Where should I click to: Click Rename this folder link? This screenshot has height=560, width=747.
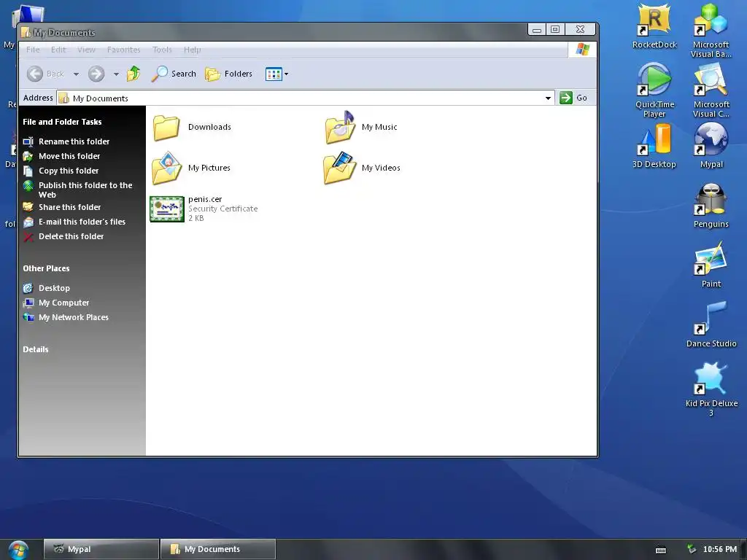point(74,141)
